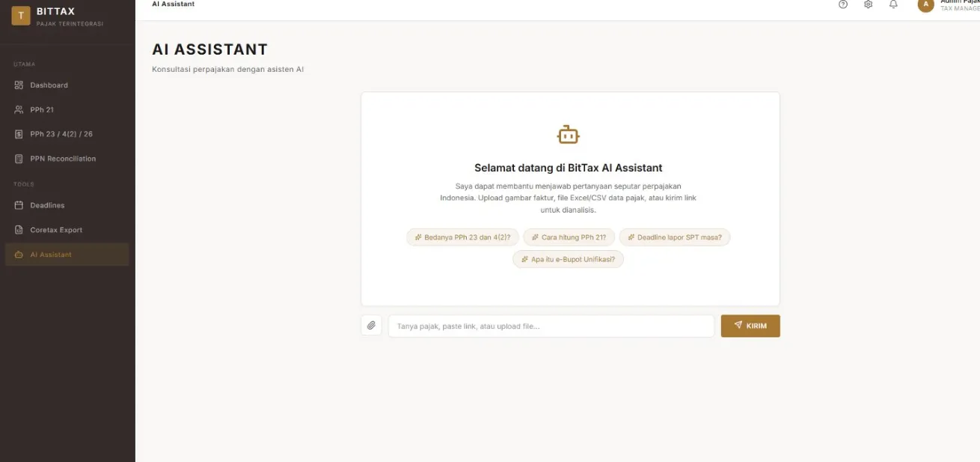Viewport: 980px width, 462px height.
Task: Click "Selamat datang di BitTax AI Assistant" title
Action: [569, 168]
